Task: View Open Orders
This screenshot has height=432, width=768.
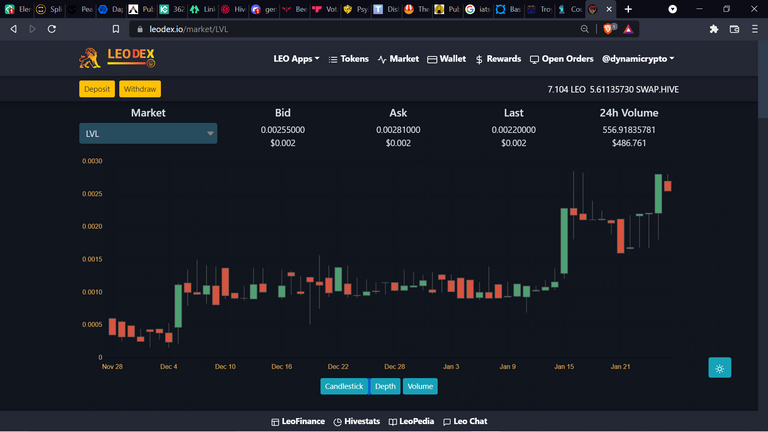Action: click(x=561, y=59)
